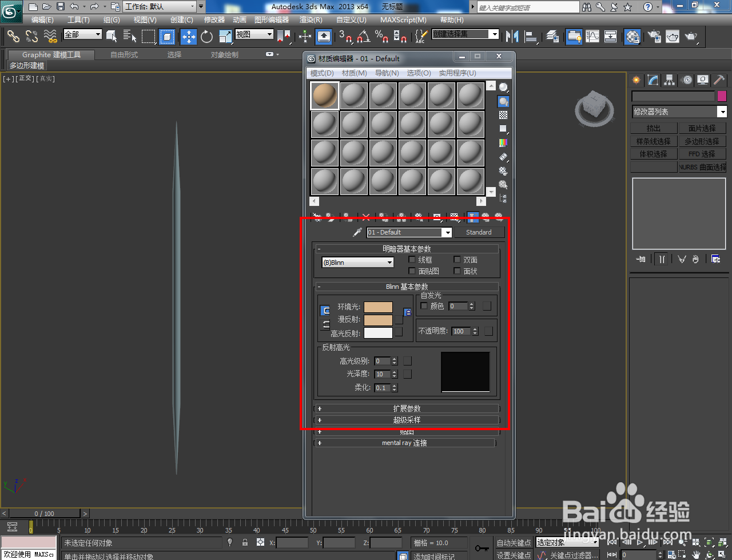Image resolution: width=732 pixels, height=560 pixels.
Task: Select the material eyedropper pickup tool
Action: [x=357, y=232]
